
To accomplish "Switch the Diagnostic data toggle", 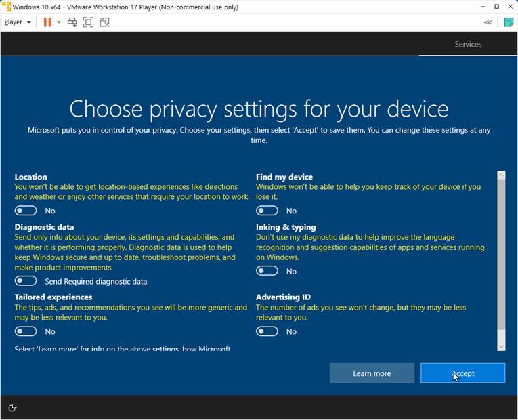I will click(x=26, y=281).
